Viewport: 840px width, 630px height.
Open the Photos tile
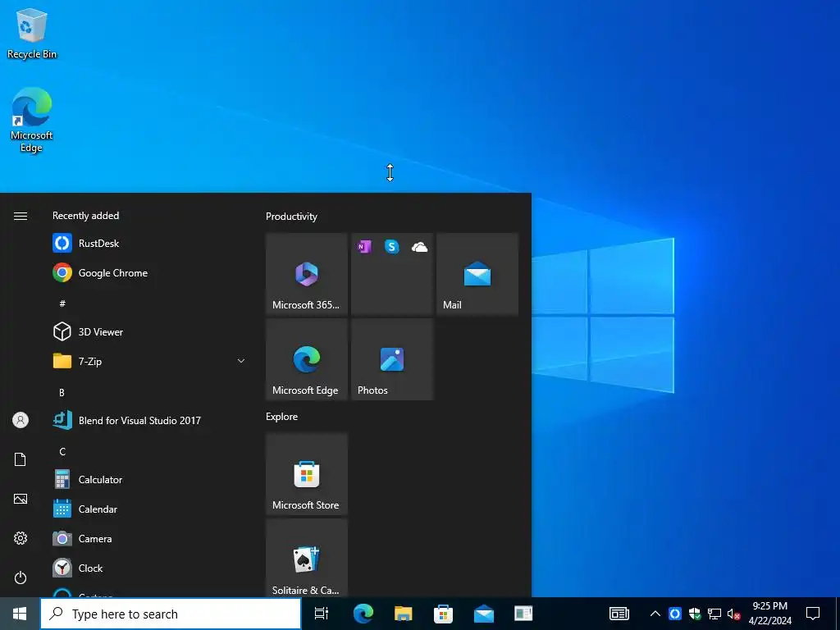392,359
